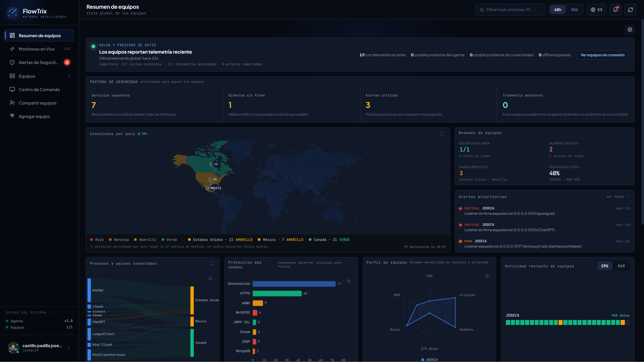Select the CPU activity toggle
The image size is (644, 362).
click(604, 266)
